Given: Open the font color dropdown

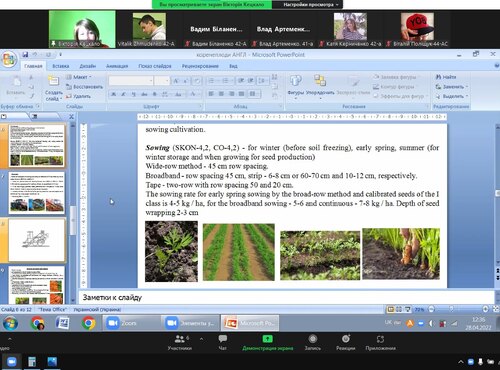Looking at the screenshot, I should tap(194, 94).
